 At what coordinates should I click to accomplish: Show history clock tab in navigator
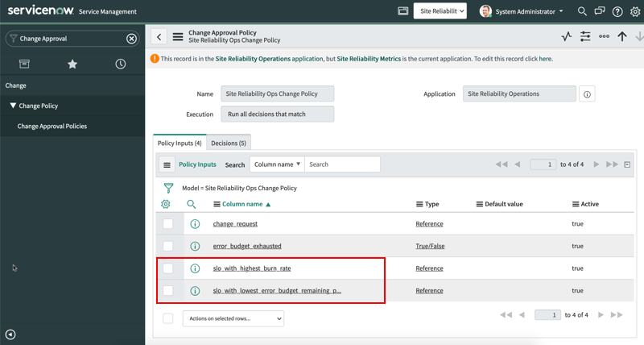click(120, 64)
